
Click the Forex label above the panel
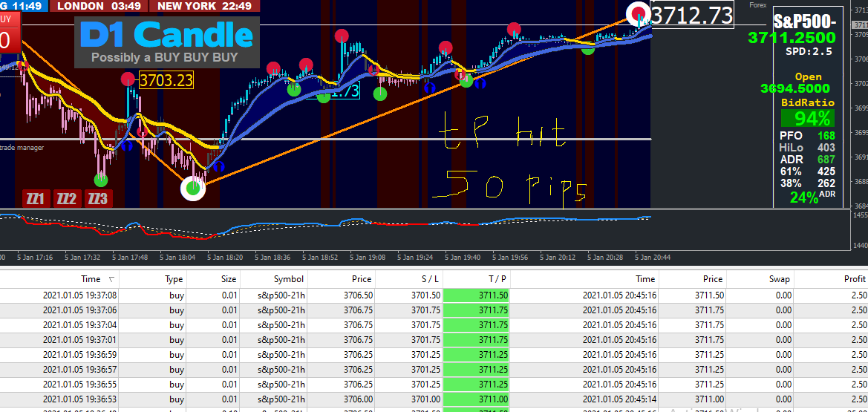point(758,5)
